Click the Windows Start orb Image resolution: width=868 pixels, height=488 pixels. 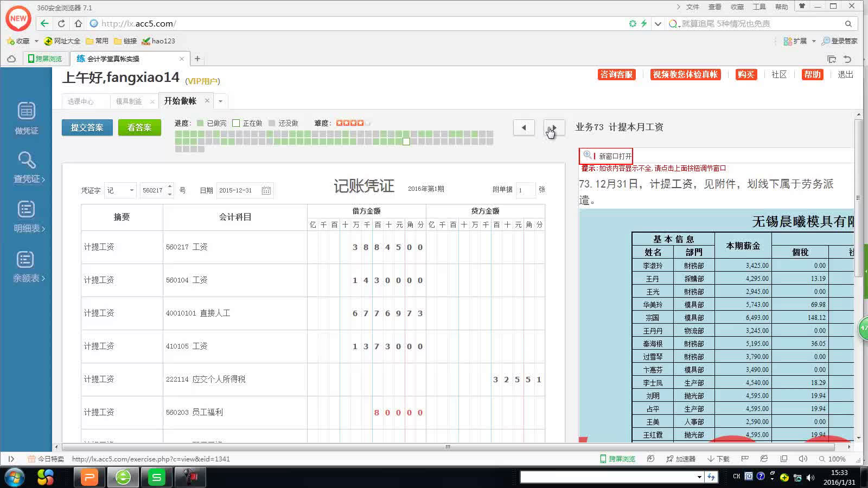(15, 477)
